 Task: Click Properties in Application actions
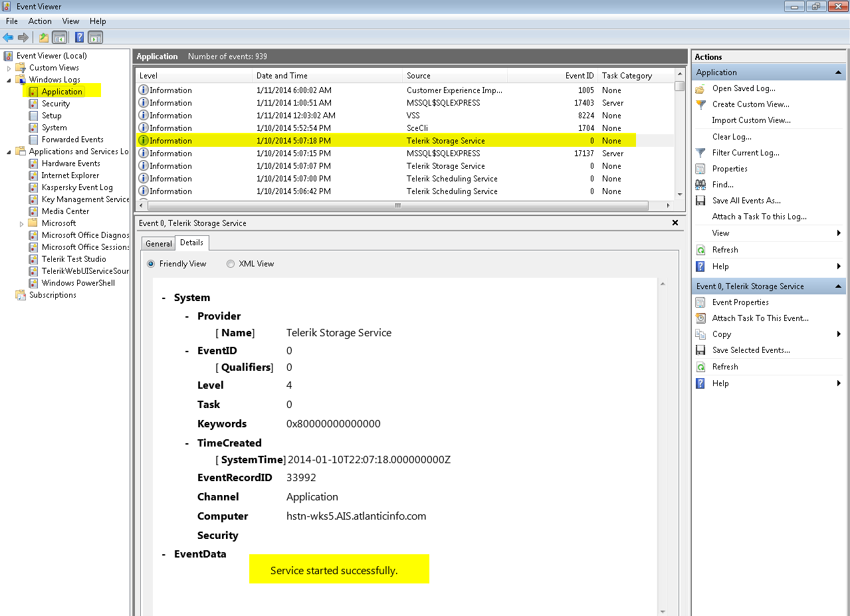[x=730, y=169]
